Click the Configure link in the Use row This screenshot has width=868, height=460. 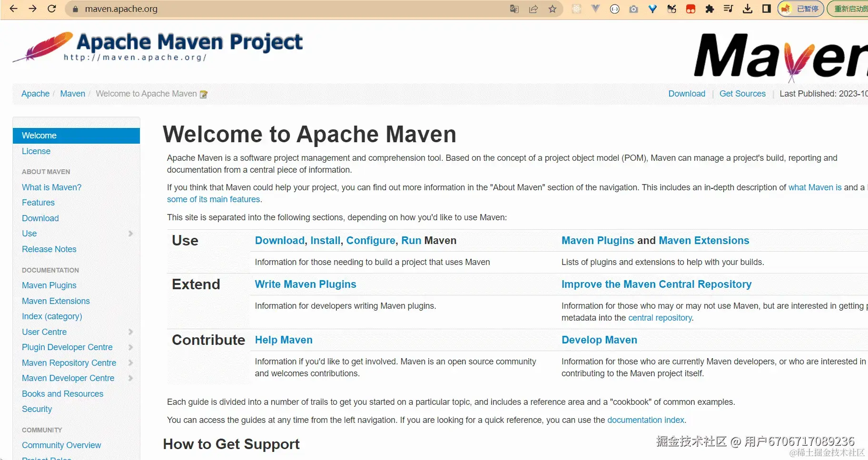tap(371, 241)
